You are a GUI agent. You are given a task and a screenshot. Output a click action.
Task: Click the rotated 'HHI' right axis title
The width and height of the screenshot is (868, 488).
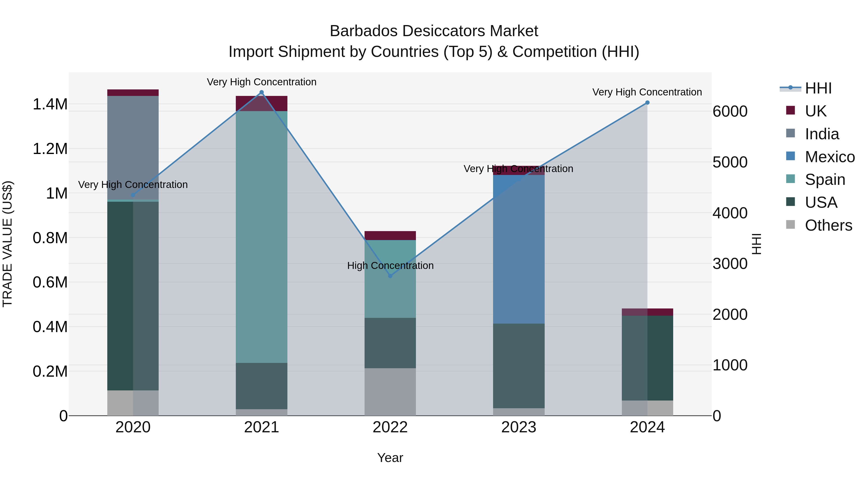(x=756, y=244)
